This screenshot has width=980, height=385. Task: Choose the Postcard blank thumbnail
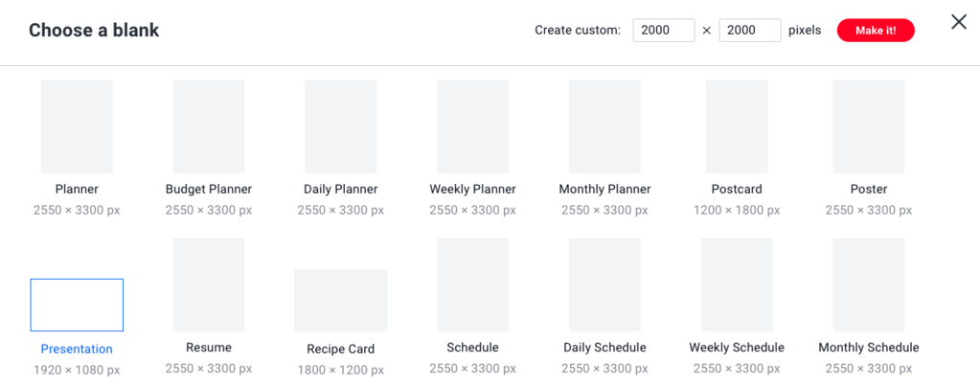tap(737, 126)
